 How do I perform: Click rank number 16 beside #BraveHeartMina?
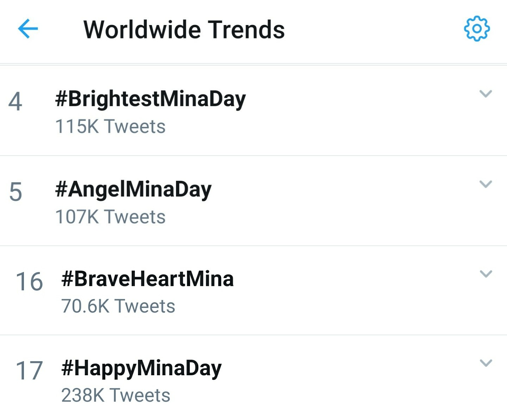click(x=29, y=282)
